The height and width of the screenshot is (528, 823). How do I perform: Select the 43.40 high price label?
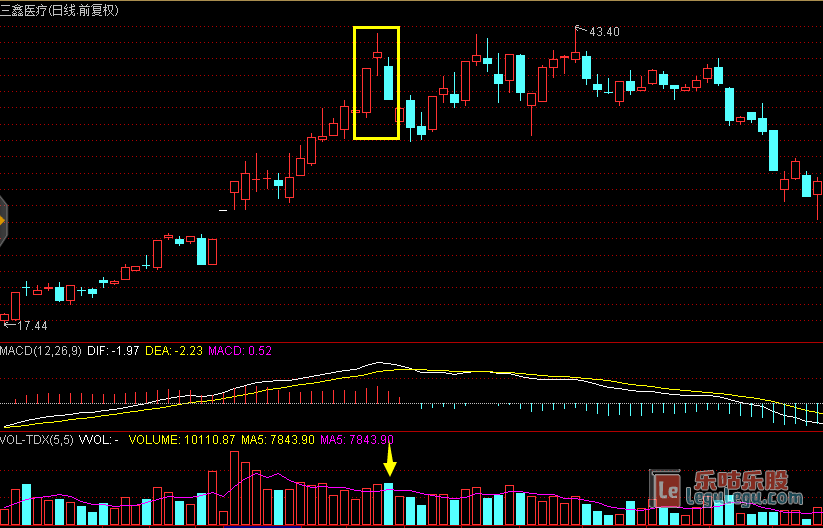[x=604, y=31]
